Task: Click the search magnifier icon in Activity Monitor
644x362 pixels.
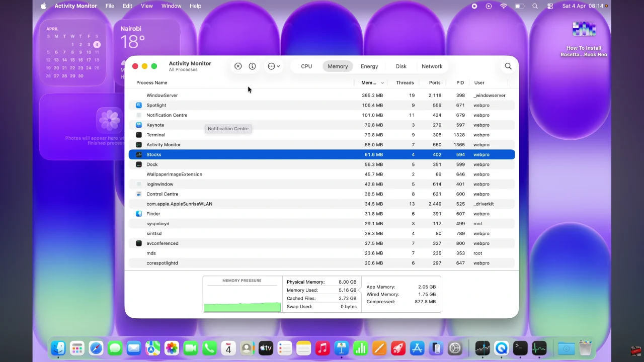Action: click(x=508, y=66)
